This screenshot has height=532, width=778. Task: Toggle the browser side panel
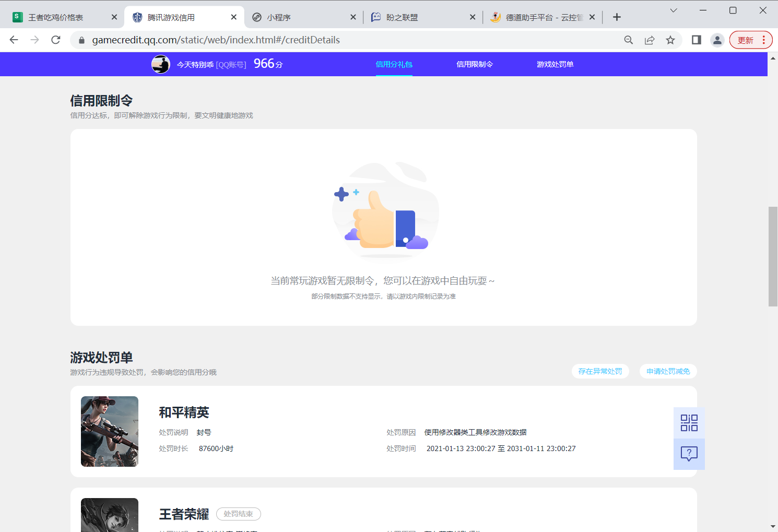[696, 40]
